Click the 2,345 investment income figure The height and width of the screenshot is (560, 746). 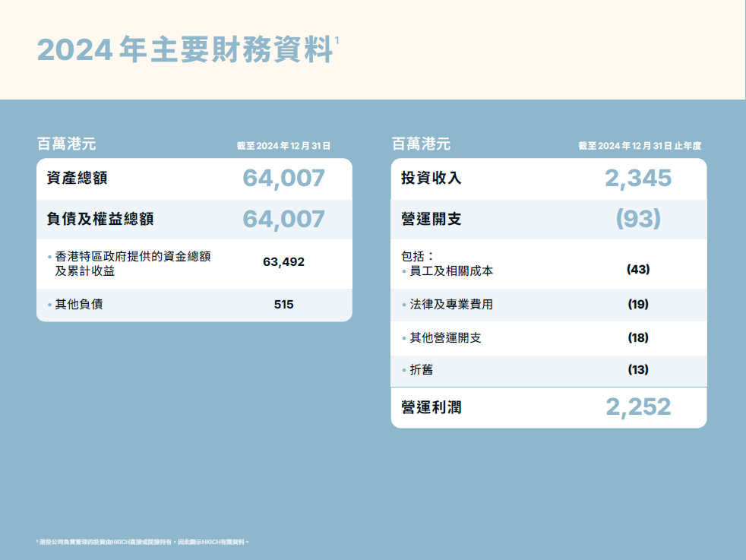[638, 179]
